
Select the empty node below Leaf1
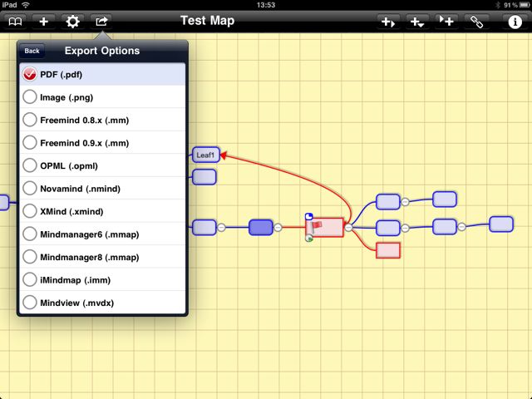click(x=204, y=177)
